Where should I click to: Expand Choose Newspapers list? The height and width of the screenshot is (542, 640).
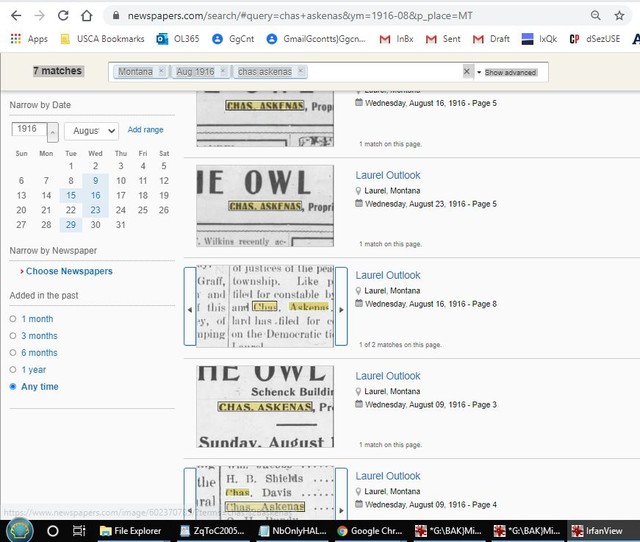(67, 271)
